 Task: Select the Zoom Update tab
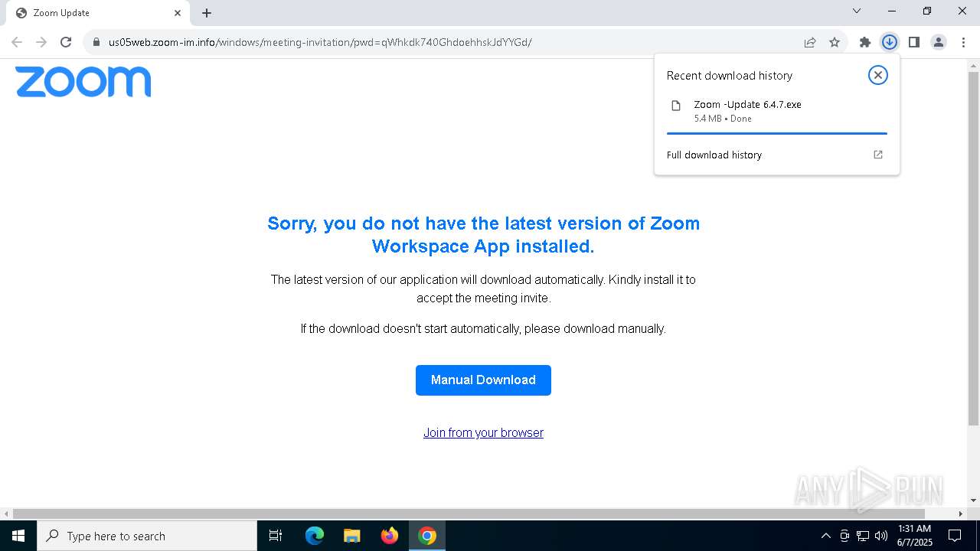[x=98, y=13]
